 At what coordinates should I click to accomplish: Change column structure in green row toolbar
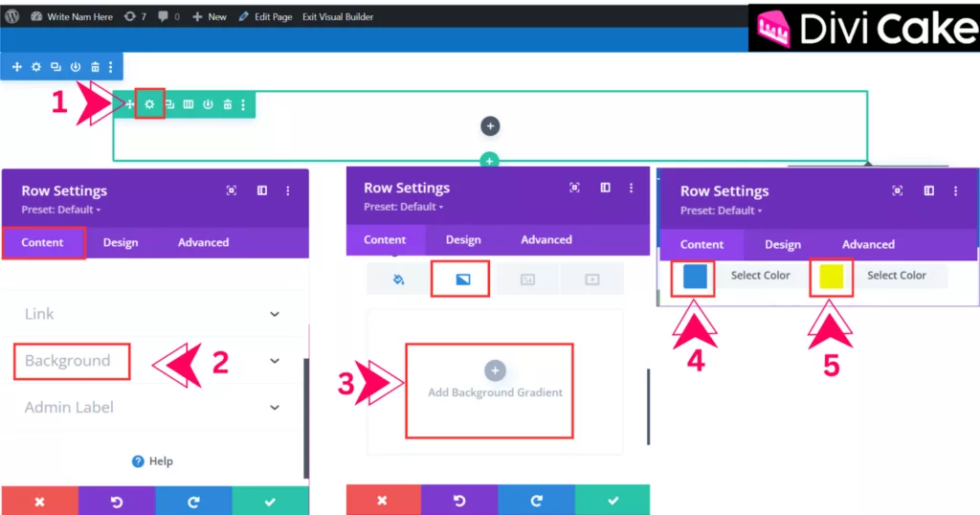(189, 104)
